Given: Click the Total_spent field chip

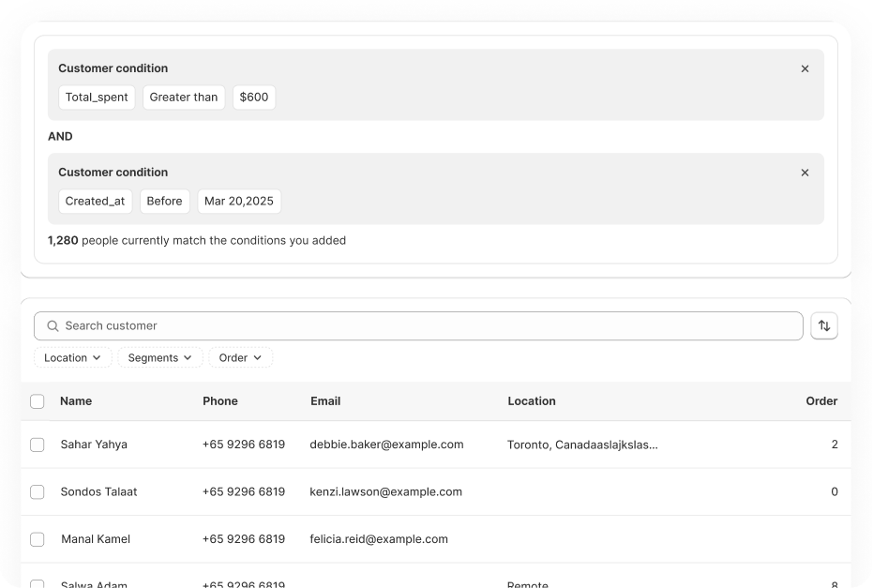Looking at the screenshot, I should click(97, 98).
